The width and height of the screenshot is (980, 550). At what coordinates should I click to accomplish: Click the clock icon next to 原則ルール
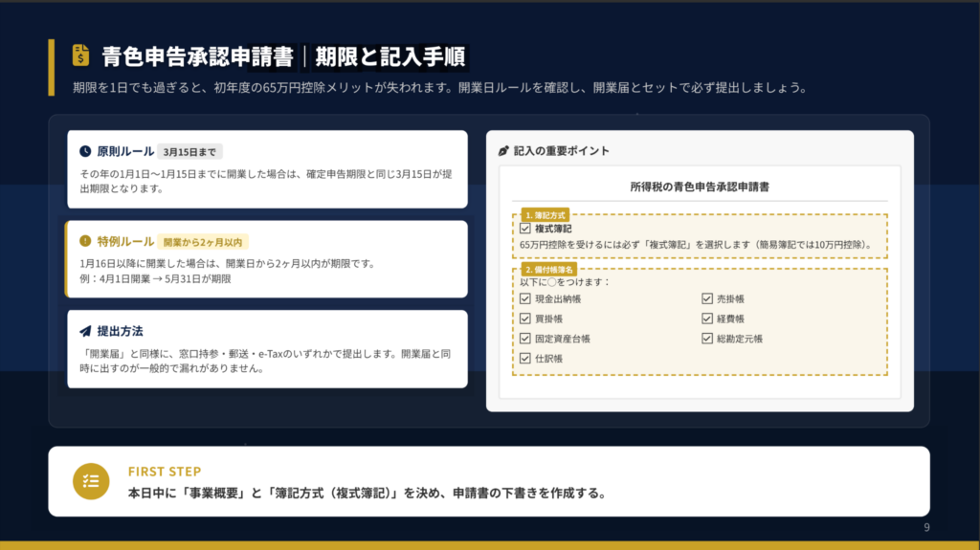(85, 151)
